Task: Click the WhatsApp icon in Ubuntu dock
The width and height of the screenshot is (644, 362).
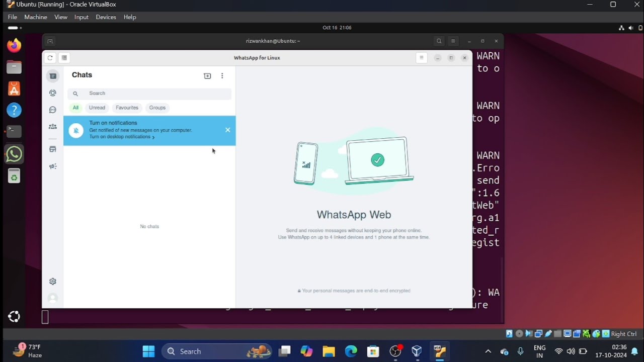Action: (14, 154)
